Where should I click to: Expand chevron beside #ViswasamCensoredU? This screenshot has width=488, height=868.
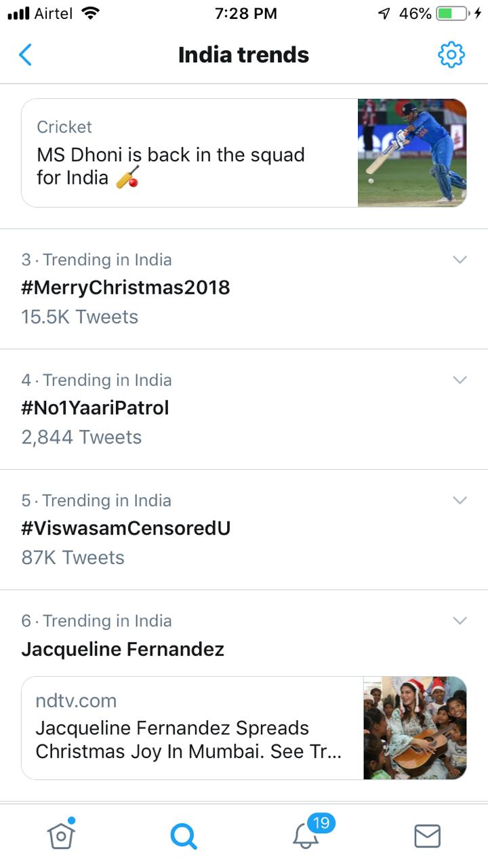(x=460, y=500)
